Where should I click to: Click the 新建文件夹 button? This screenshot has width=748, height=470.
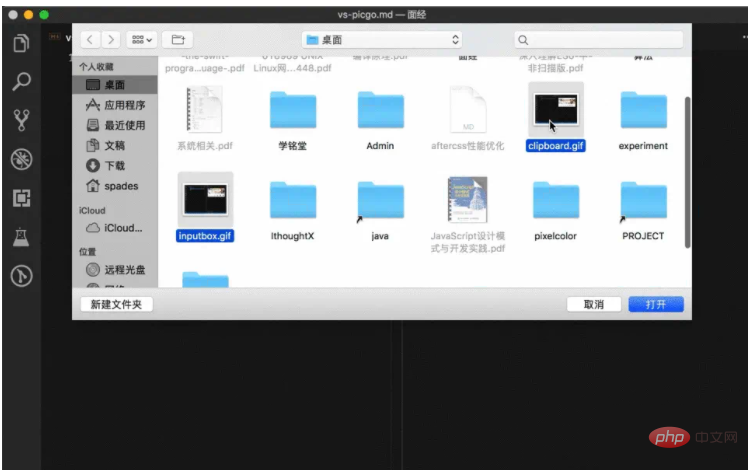116,304
